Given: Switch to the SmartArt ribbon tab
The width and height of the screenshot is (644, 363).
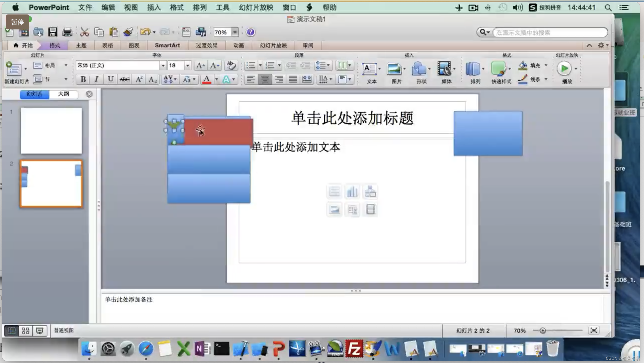Looking at the screenshot, I should (167, 46).
